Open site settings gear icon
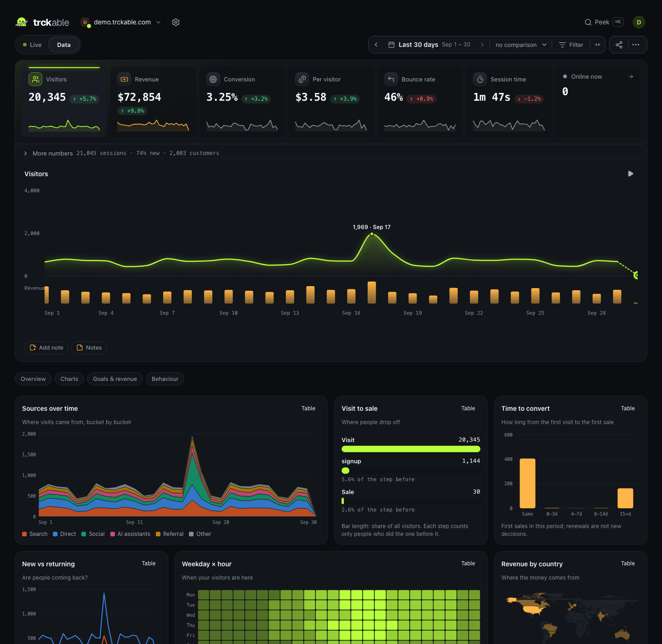This screenshot has width=662, height=644. pyautogui.click(x=176, y=22)
